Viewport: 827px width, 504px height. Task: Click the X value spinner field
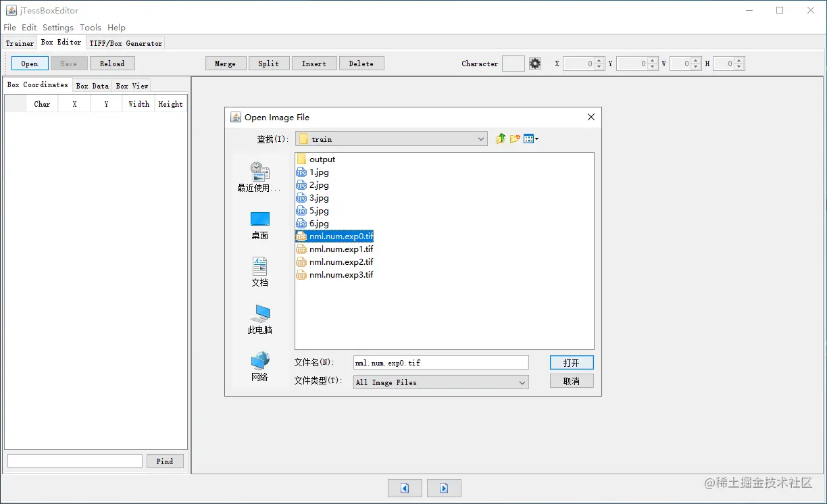579,64
